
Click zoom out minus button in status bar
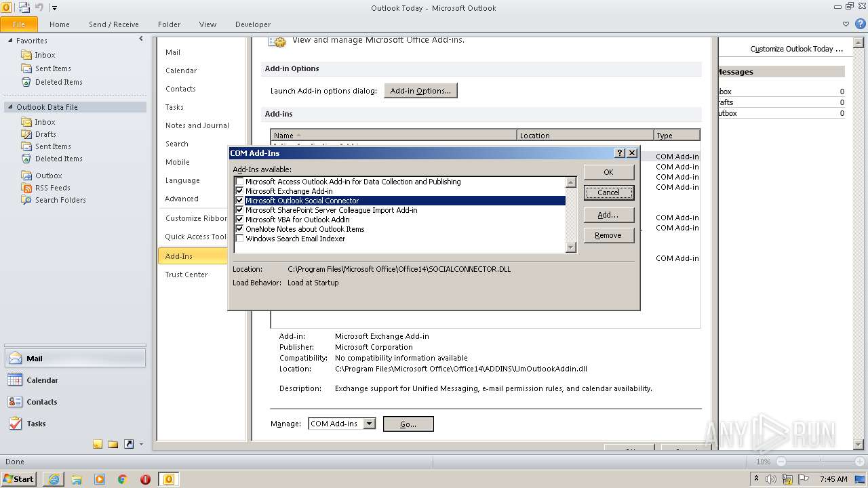781,462
